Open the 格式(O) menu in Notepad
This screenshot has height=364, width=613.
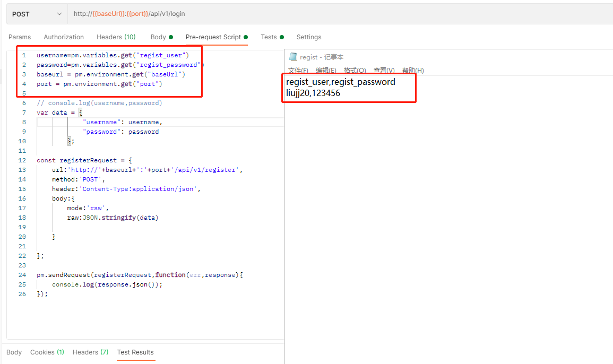355,71
